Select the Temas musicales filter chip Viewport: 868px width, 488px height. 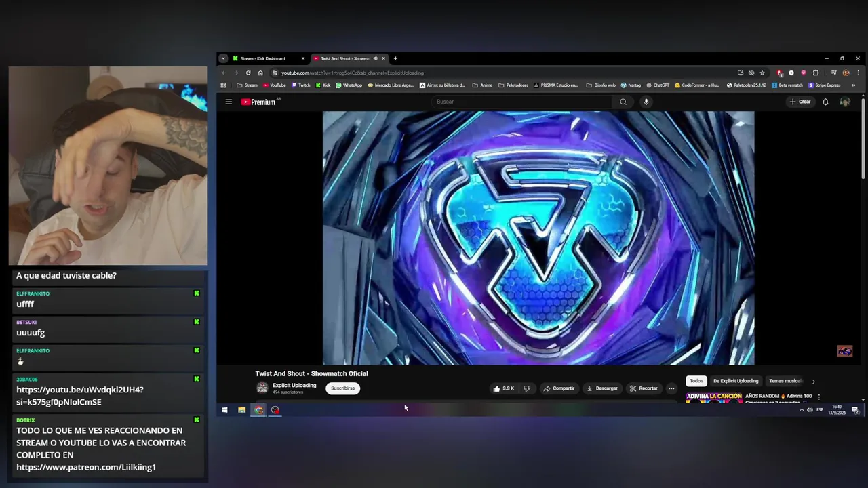(785, 381)
